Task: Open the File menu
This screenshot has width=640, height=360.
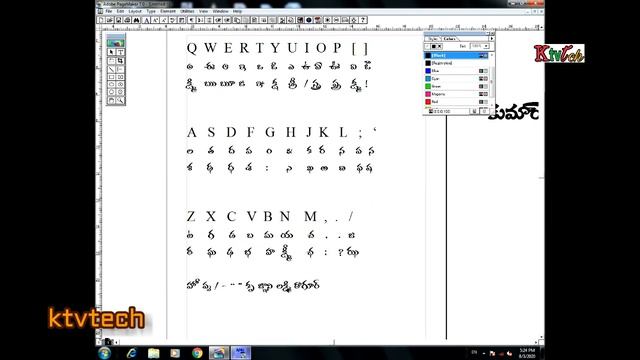Action: coord(109,11)
